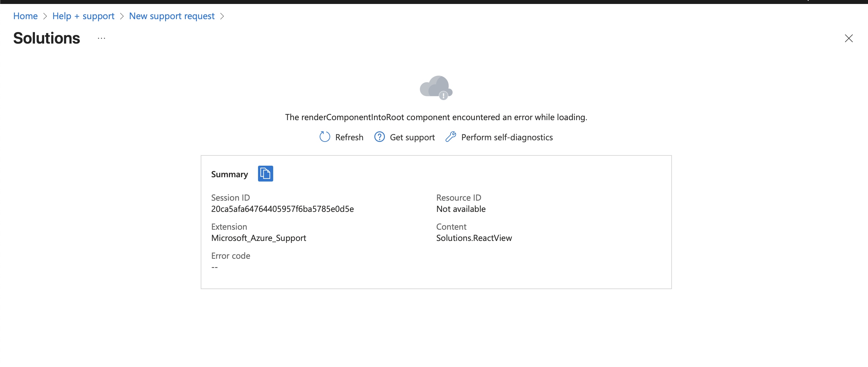868x367 pixels.
Task: Click the Session ID value text
Action: (x=282, y=209)
